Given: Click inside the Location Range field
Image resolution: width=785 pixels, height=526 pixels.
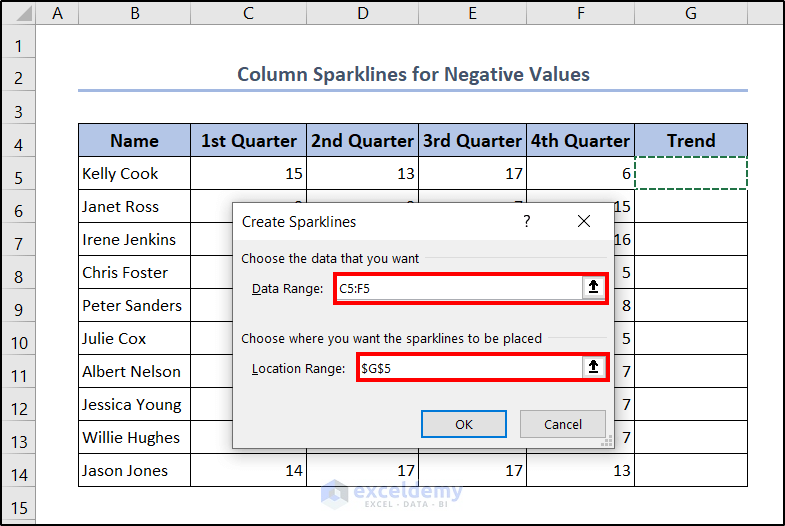Looking at the screenshot, I should click(x=468, y=368).
